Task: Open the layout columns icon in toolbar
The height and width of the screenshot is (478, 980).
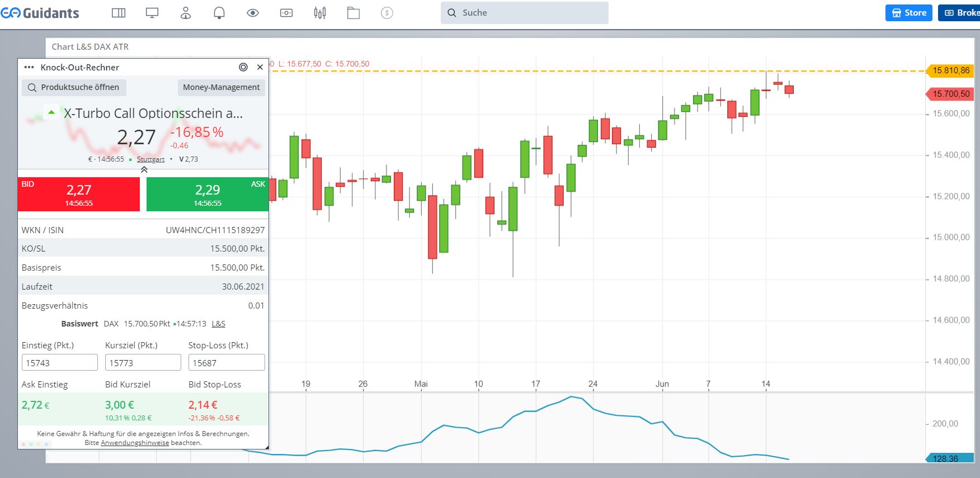Action: [x=119, y=13]
